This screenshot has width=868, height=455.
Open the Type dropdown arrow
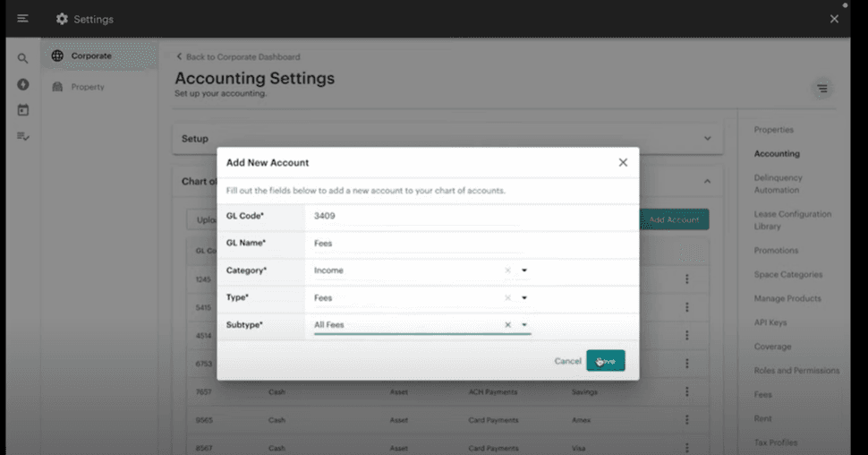pos(524,297)
